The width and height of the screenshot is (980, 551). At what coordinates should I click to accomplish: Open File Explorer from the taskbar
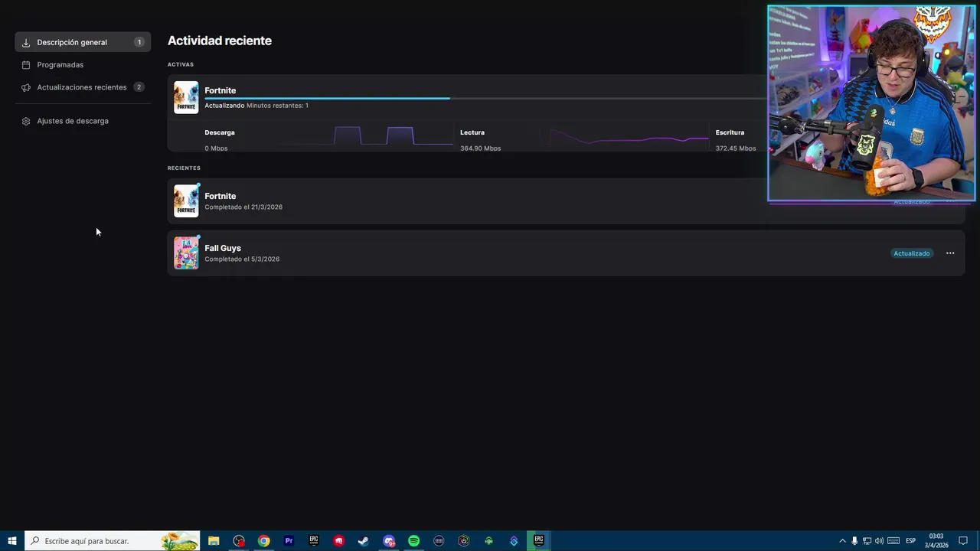coord(214,541)
